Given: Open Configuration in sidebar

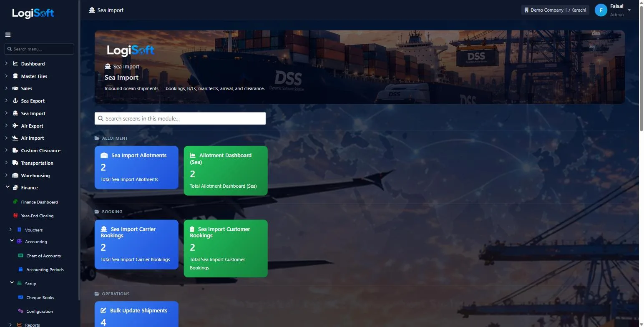Looking at the screenshot, I should pyautogui.click(x=40, y=311).
